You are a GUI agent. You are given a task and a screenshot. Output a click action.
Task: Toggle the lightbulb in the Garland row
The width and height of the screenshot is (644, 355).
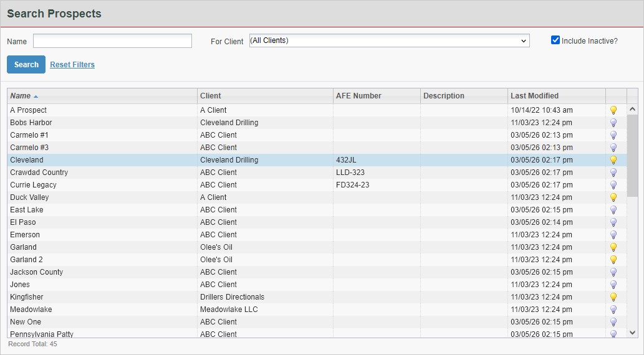tap(613, 247)
